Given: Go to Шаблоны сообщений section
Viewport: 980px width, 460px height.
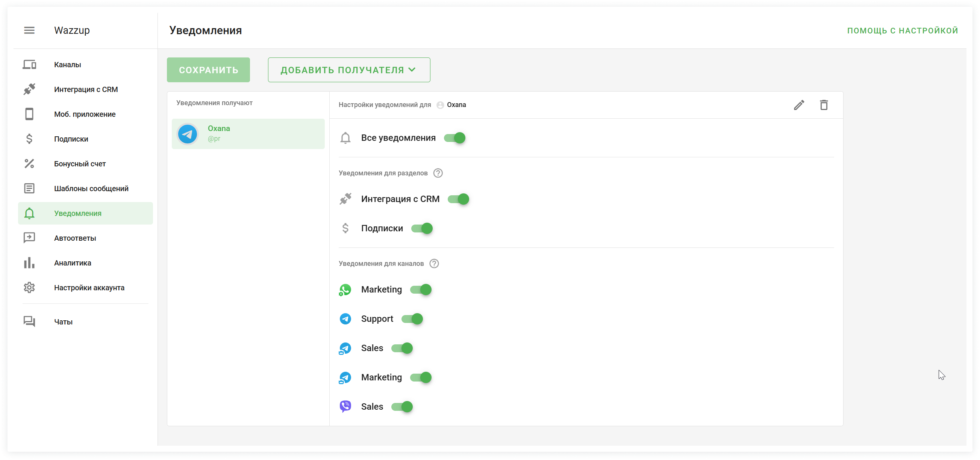Looking at the screenshot, I should click(86, 189).
